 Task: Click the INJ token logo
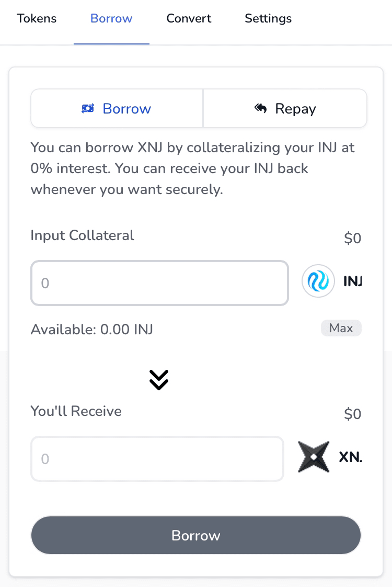[318, 281]
